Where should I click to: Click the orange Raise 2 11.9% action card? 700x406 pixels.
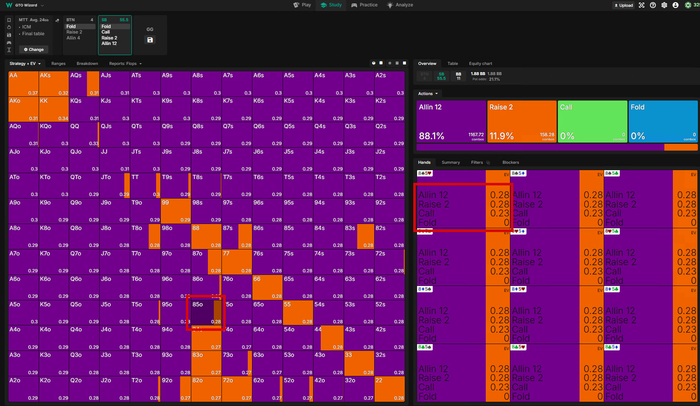(521, 121)
